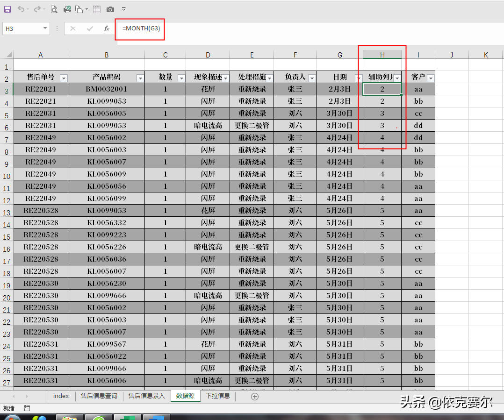Open filter dropdown for 处理措施 column

pyautogui.click(x=270, y=78)
